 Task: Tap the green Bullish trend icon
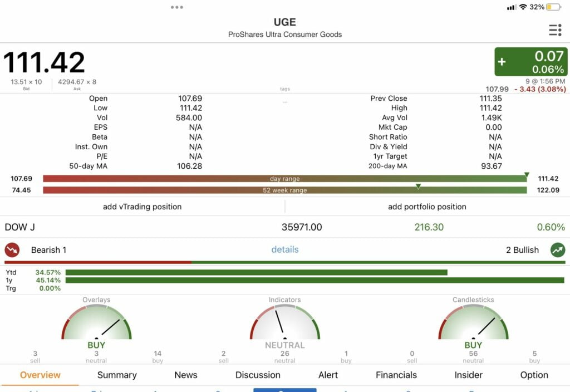[x=558, y=249]
